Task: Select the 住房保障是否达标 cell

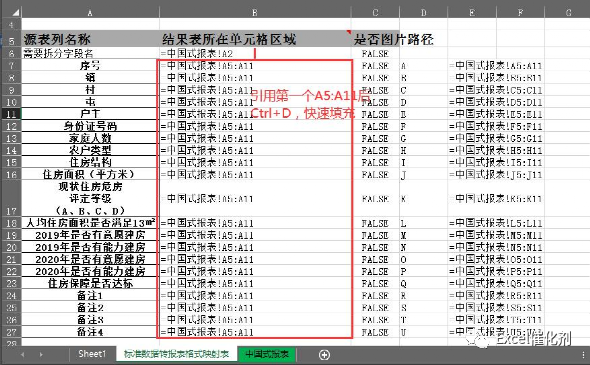Action: click(x=90, y=283)
